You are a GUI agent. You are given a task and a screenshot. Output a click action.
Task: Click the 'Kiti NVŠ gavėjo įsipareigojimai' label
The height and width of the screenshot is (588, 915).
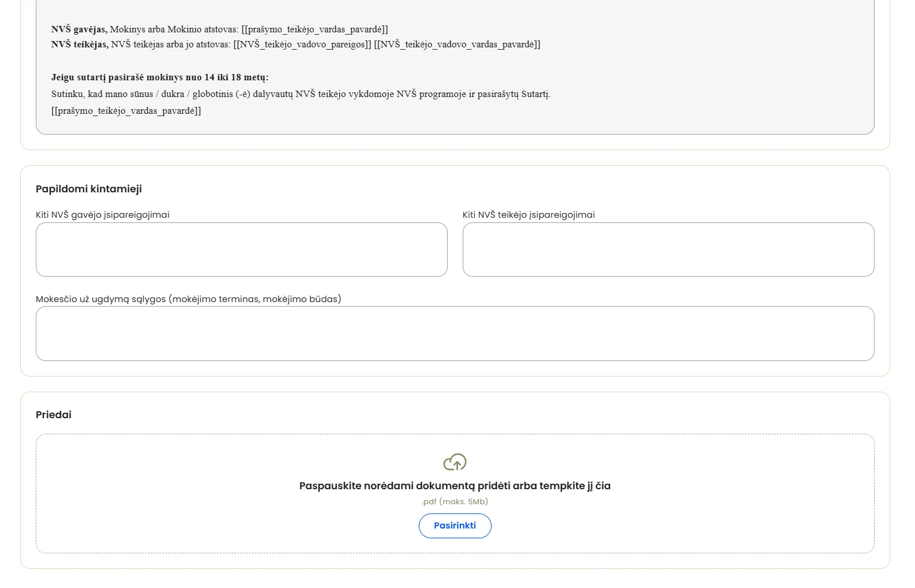click(103, 215)
